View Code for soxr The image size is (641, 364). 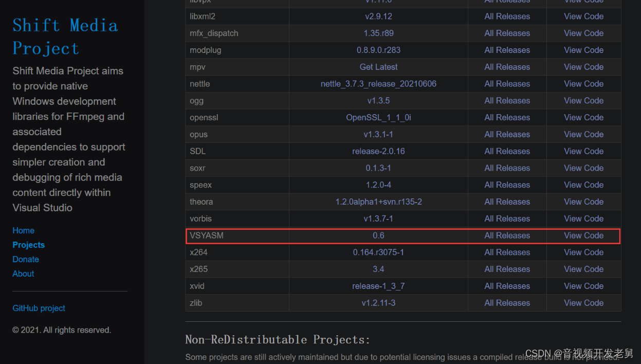click(584, 168)
